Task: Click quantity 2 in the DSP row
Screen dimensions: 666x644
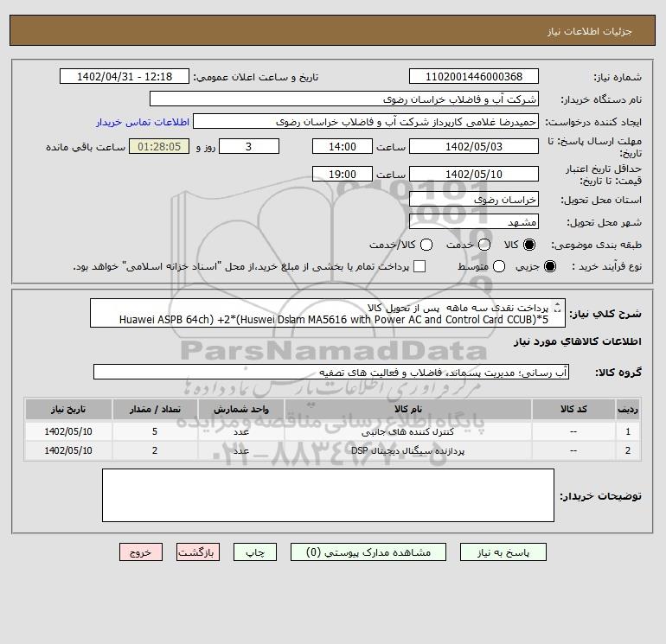Action: click(155, 451)
